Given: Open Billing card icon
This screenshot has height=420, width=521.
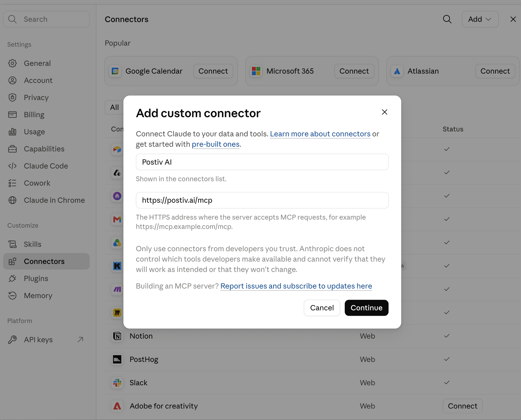Looking at the screenshot, I should click(x=12, y=115).
